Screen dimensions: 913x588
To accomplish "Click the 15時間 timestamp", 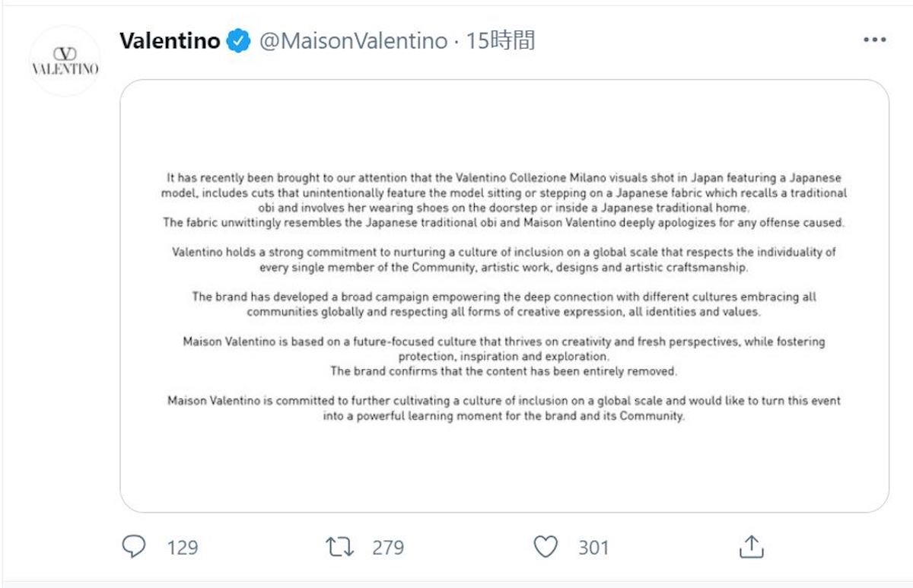I will click(501, 41).
